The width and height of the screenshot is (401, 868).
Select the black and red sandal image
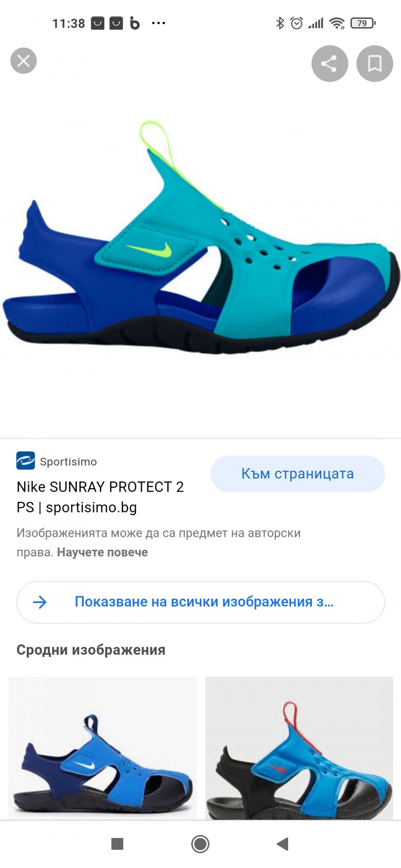coord(299,748)
